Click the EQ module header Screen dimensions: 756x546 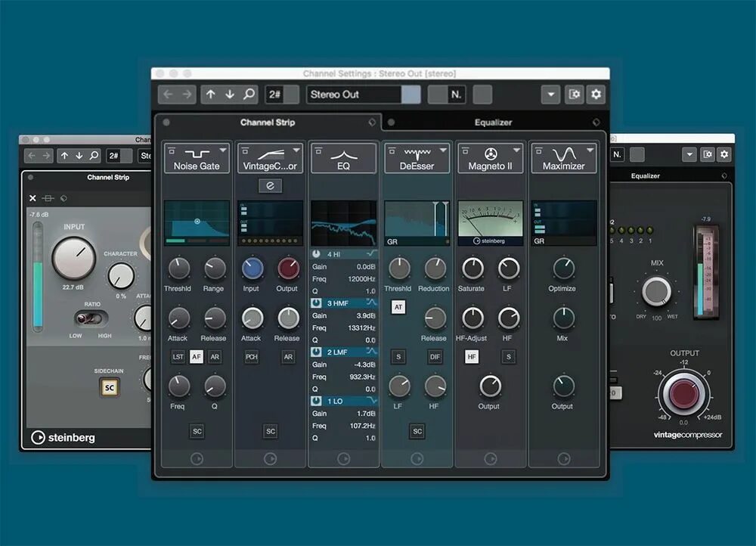343,158
